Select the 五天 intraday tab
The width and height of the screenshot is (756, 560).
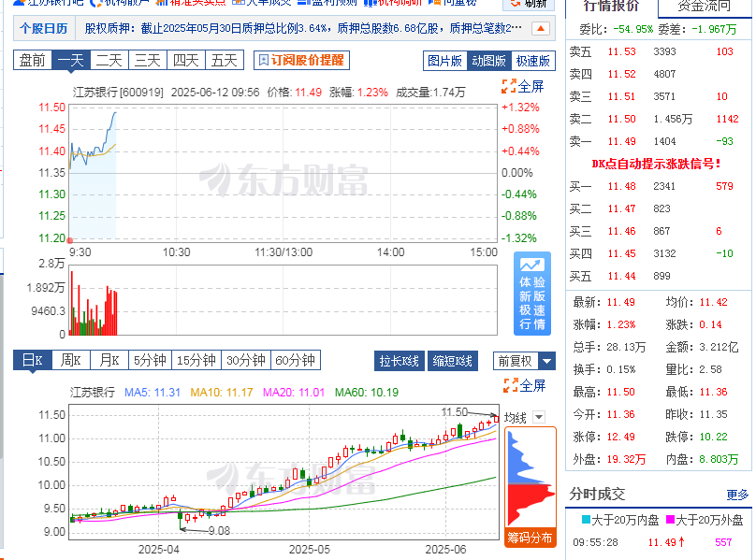(x=225, y=60)
